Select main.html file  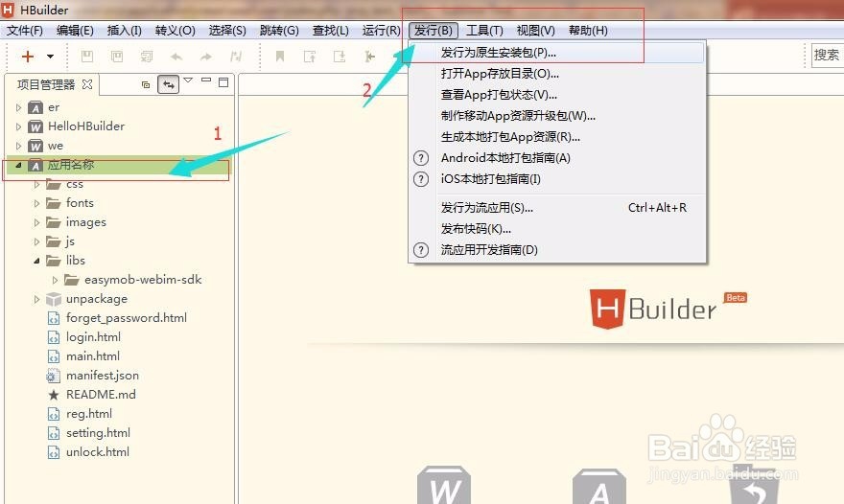(x=93, y=356)
